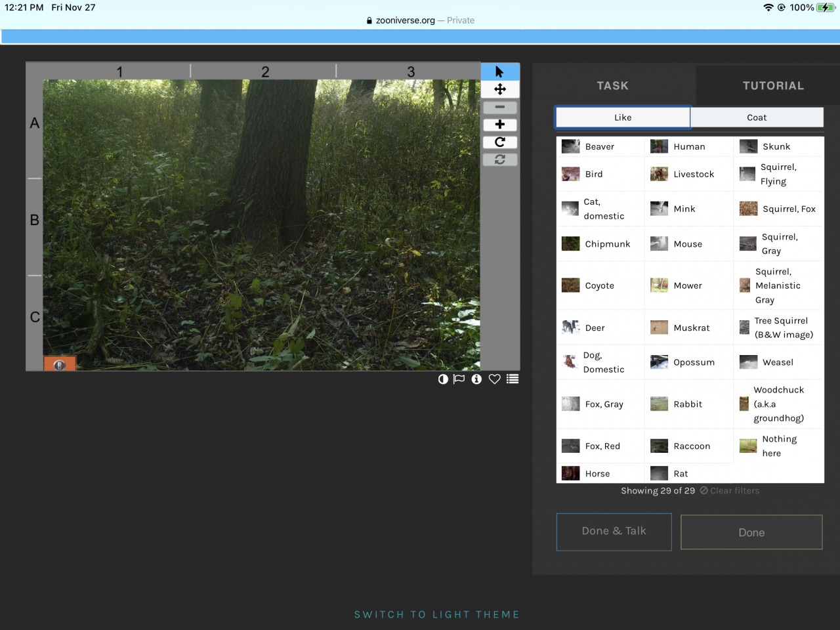Activate the pan move tool
The image size is (840, 630).
click(x=500, y=89)
